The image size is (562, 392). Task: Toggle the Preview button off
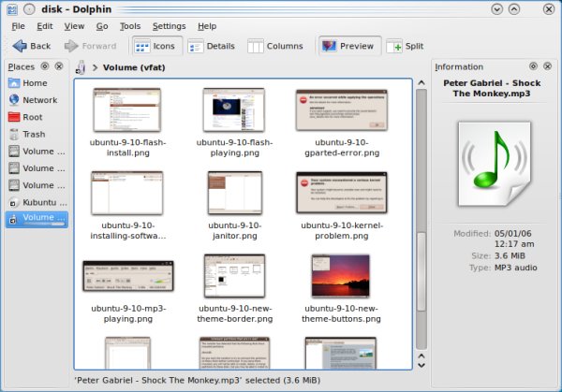[x=348, y=46]
